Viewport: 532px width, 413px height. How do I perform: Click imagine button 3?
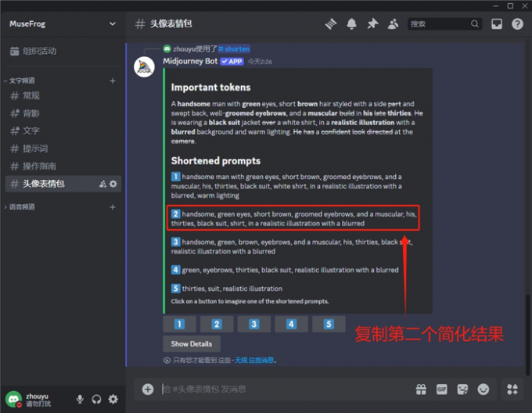tap(254, 324)
